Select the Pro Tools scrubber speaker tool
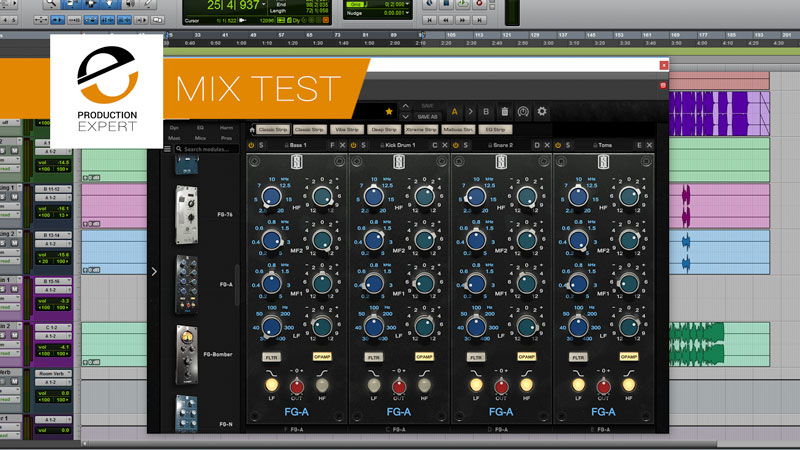Viewport: 800px width, 450px height. 130,4
